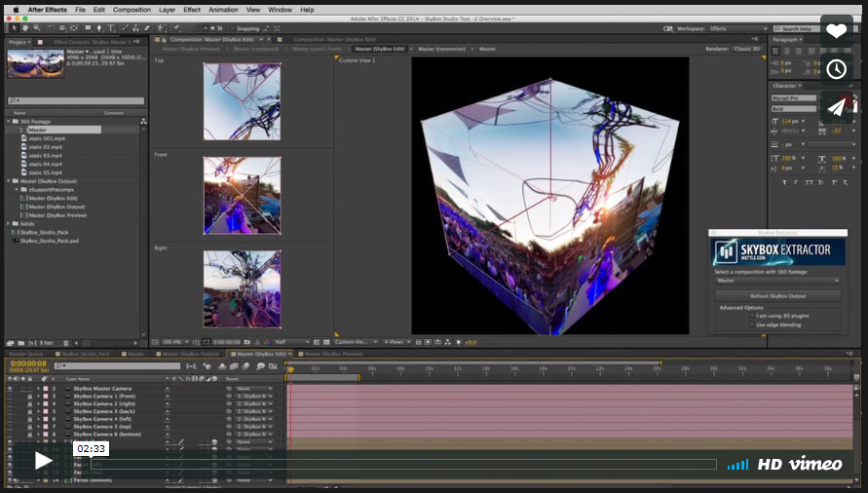Click the timeline current time indicator
868x493 pixels.
290,369
